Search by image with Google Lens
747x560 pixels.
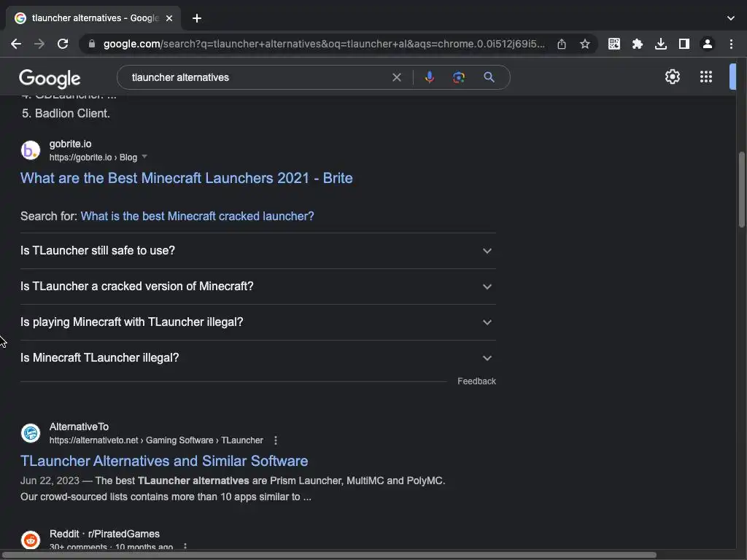point(459,77)
